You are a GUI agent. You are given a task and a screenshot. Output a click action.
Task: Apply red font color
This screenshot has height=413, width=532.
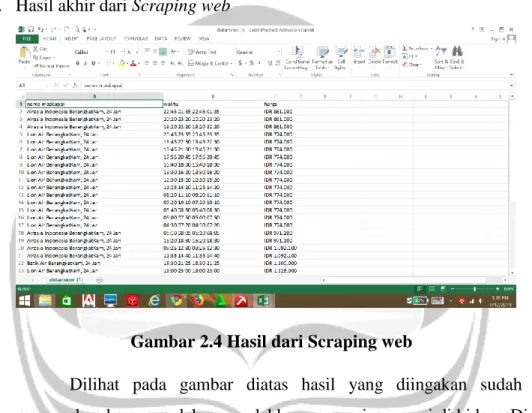133,63
